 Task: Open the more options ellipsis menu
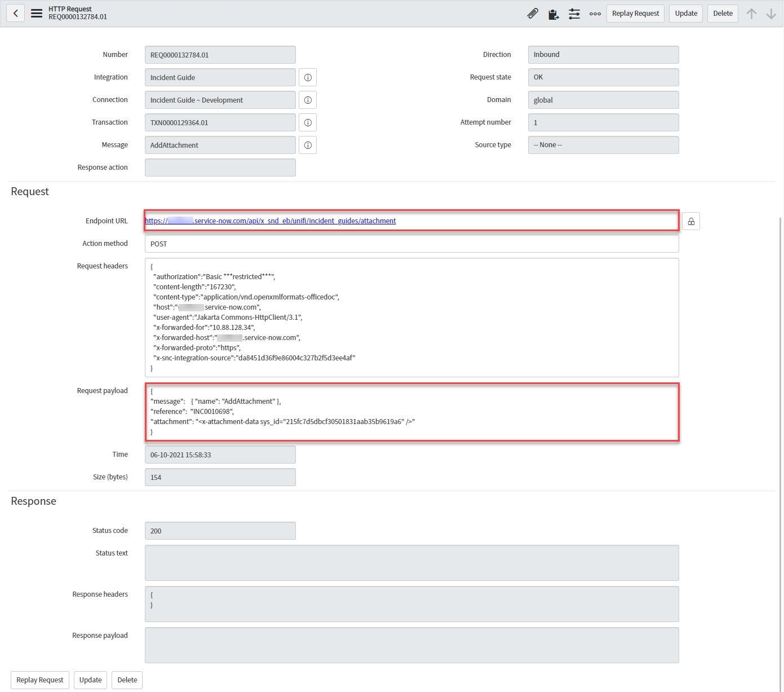point(595,14)
